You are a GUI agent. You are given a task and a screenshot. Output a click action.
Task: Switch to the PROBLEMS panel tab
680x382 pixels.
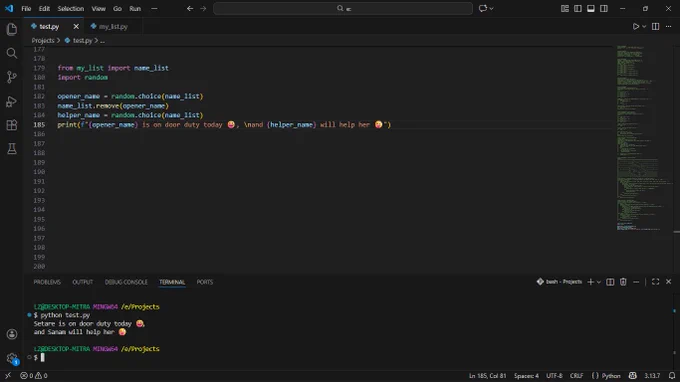47,282
